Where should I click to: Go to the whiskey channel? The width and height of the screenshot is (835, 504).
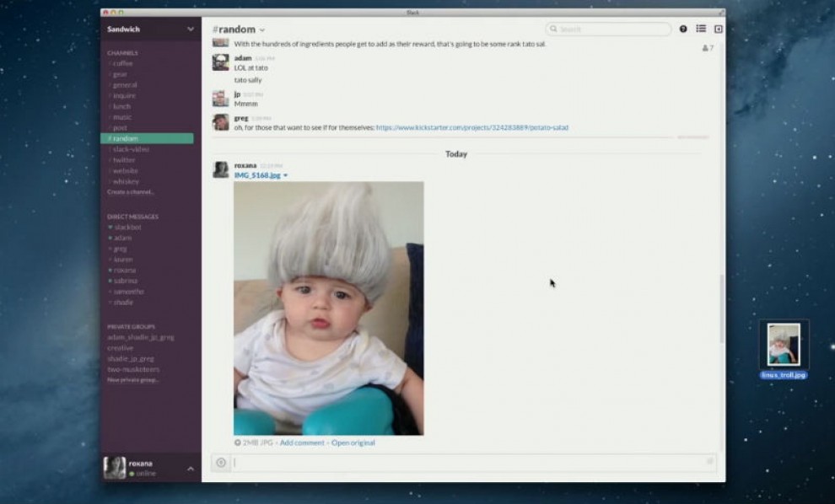(126, 181)
